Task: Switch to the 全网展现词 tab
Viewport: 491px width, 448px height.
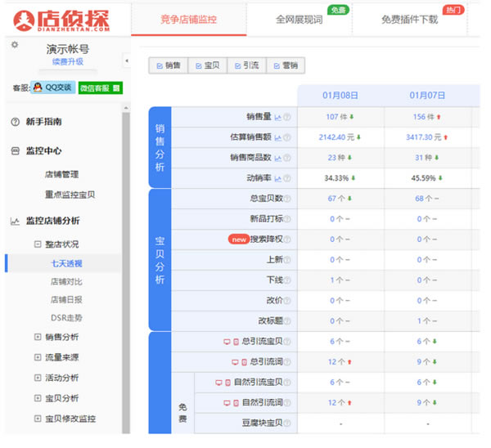Action: (x=299, y=19)
